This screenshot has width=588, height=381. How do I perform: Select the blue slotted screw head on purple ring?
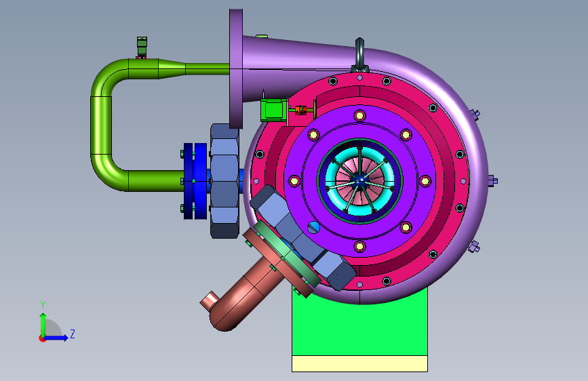(313, 227)
